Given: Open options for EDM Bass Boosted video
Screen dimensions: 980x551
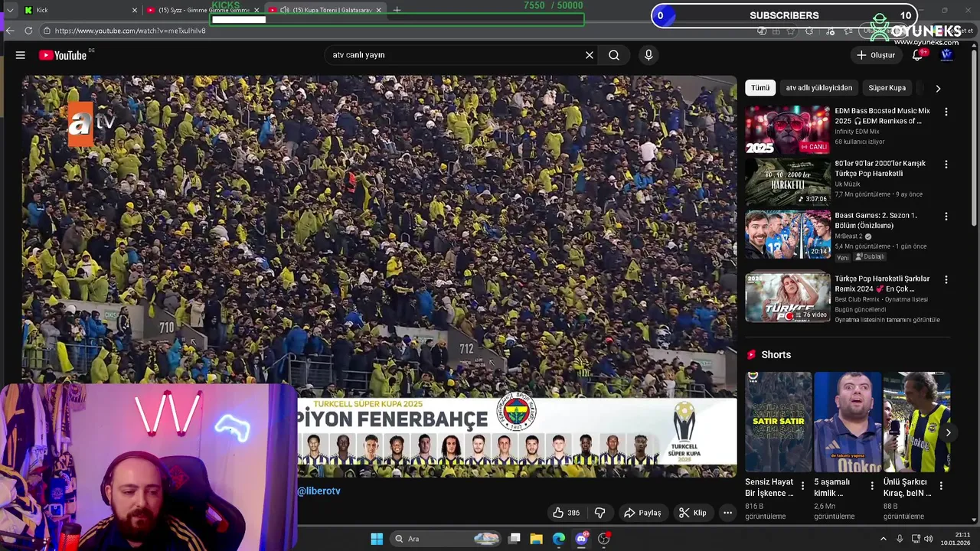Looking at the screenshot, I should [x=946, y=112].
